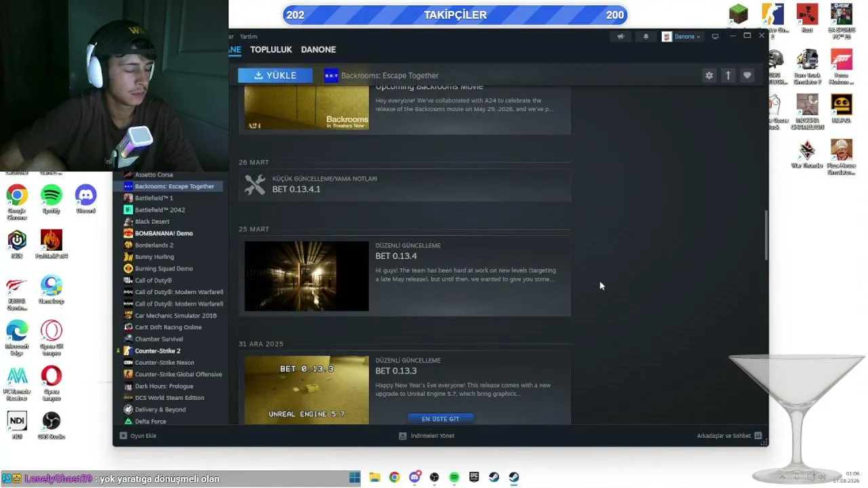Open the DANONE profile tab

click(x=318, y=49)
